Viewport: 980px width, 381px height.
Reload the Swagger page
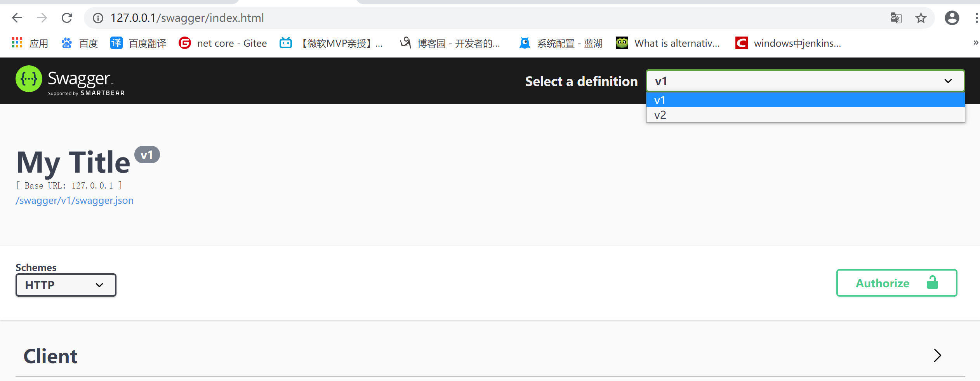pyautogui.click(x=67, y=18)
